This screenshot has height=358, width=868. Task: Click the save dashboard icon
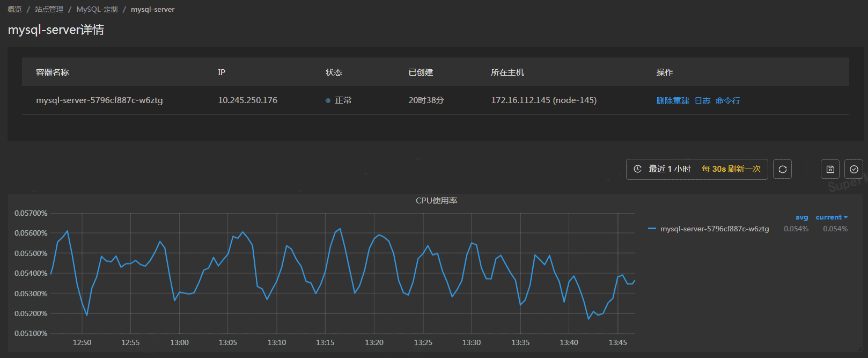tap(830, 169)
